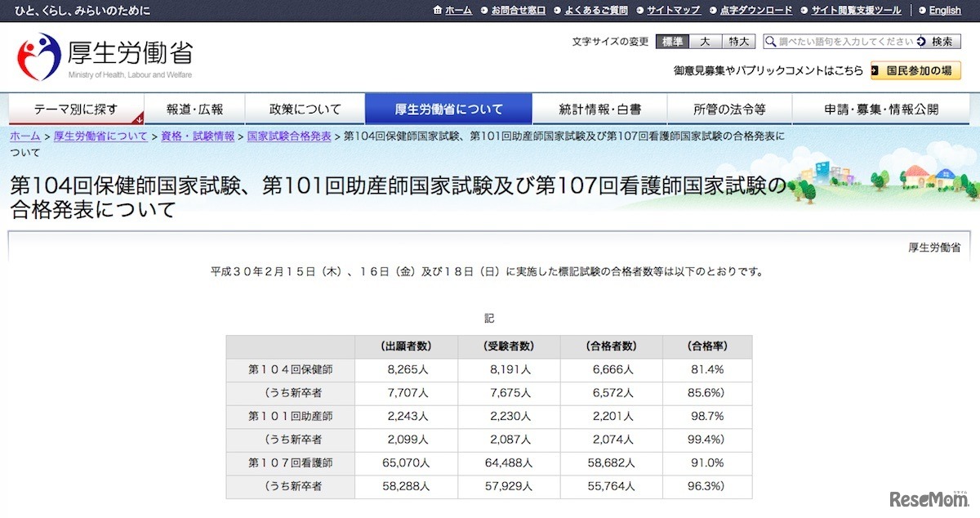Click the arrow icon before English
The image size is (980, 518).
click(x=924, y=10)
